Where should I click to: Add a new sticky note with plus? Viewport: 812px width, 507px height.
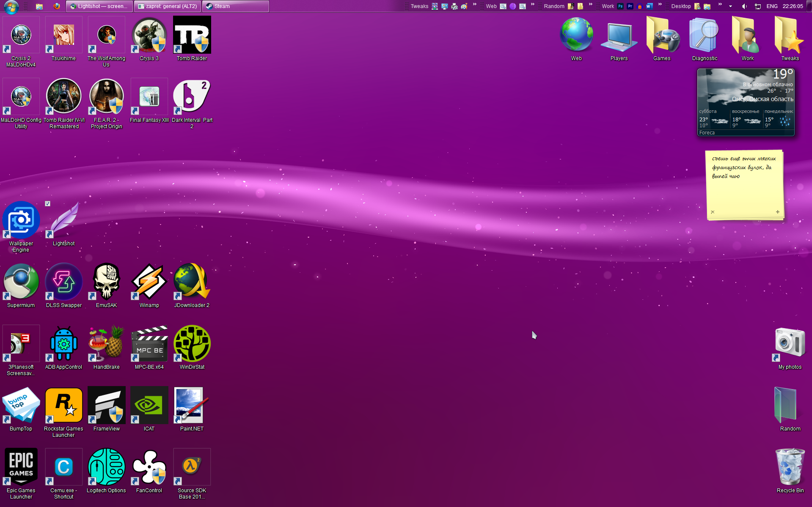[x=778, y=212]
